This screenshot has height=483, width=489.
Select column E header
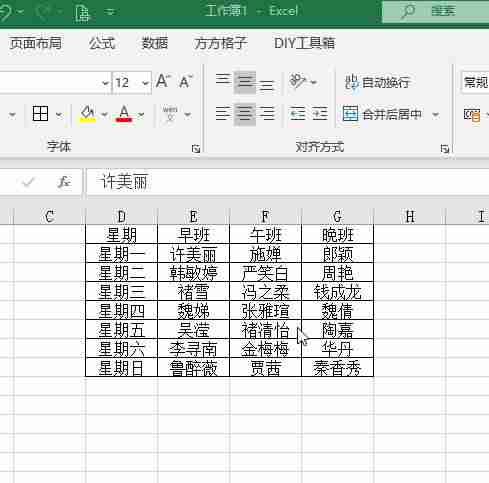(194, 217)
